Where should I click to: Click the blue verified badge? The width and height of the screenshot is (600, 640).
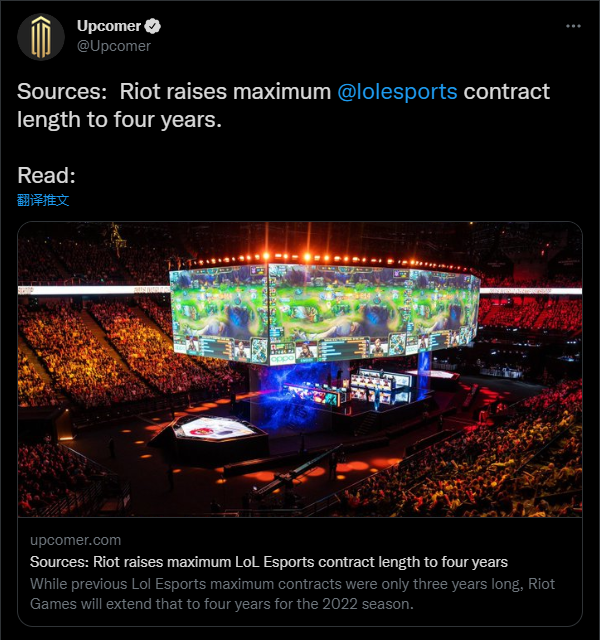pyautogui.click(x=153, y=26)
